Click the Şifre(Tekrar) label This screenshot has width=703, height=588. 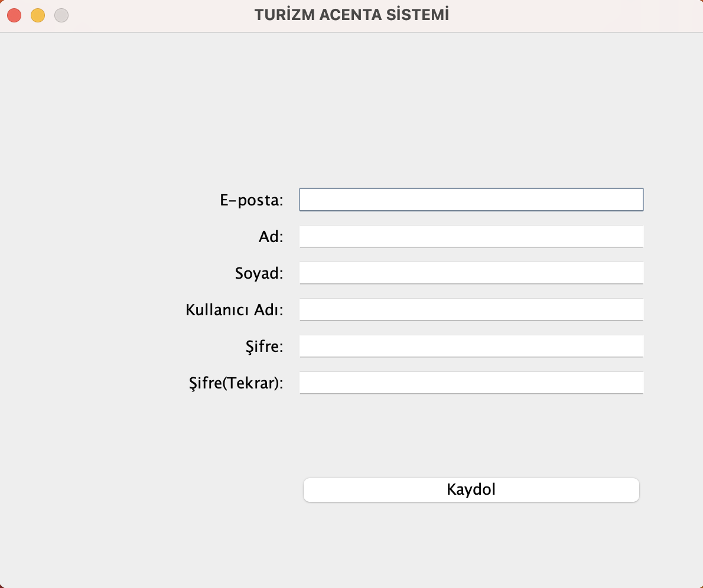pos(235,383)
